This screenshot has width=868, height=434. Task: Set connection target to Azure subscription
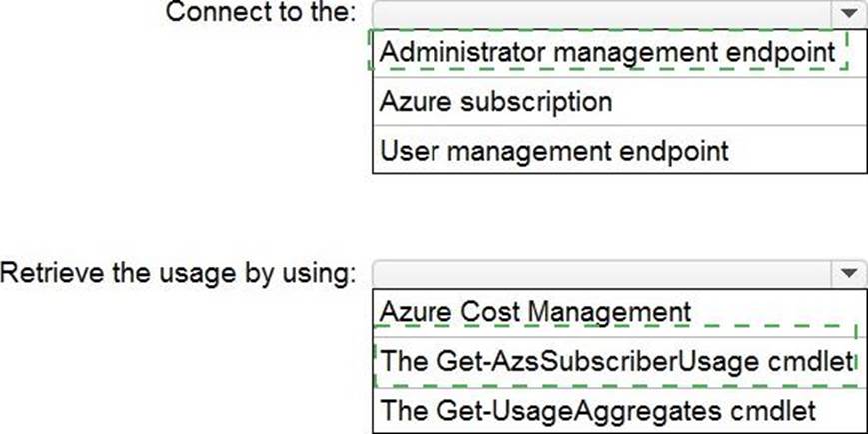(x=496, y=101)
